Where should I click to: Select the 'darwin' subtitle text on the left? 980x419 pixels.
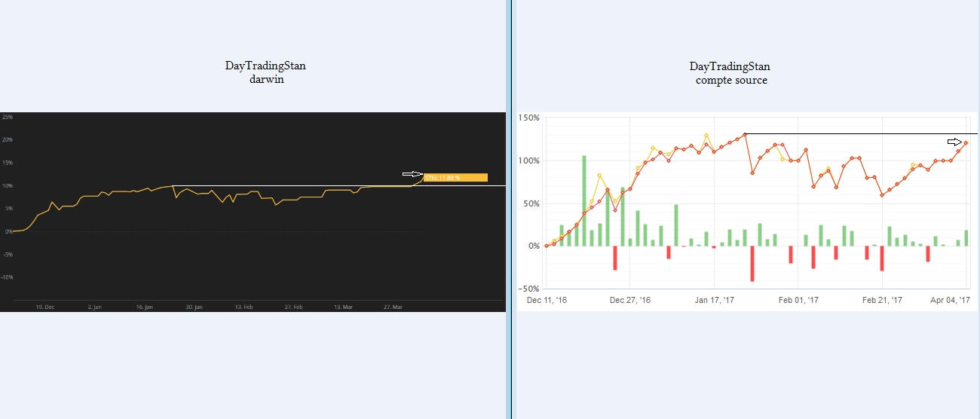(266, 79)
